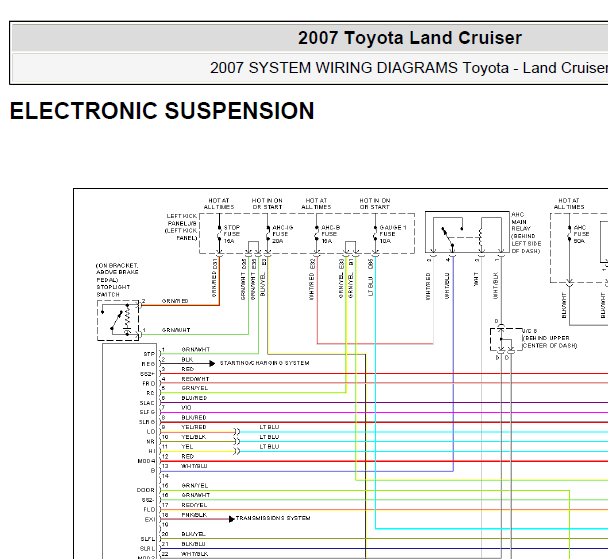Viewport: 608px width, 559px height.
Task: Click the EXI pin label
Action: [150, 519]
